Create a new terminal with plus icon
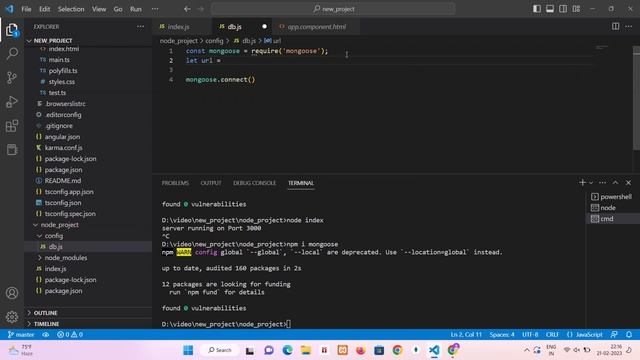640x360 pixels. [x=582, y=182]
